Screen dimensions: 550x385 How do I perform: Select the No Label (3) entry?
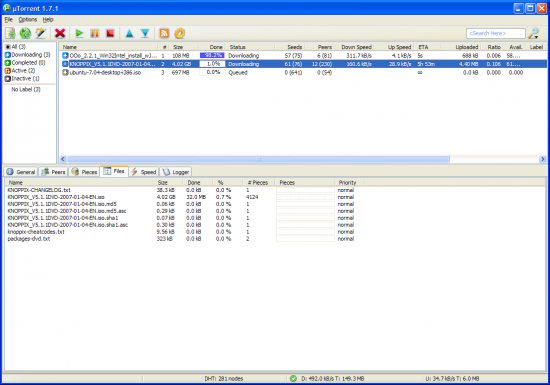pyautogui.click(x=26, y=89)
